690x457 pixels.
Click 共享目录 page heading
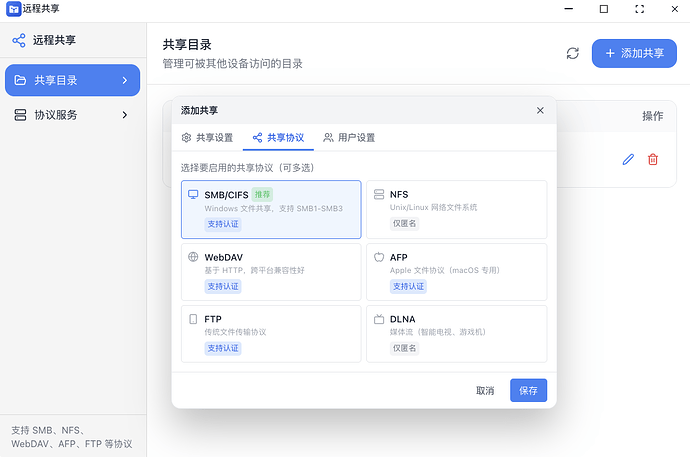coord(187,44)
